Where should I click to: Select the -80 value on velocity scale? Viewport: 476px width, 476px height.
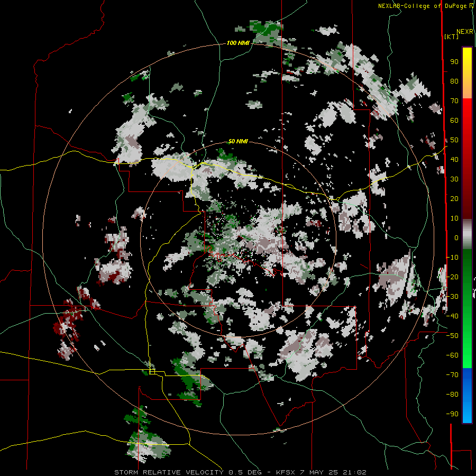[452, 395]
